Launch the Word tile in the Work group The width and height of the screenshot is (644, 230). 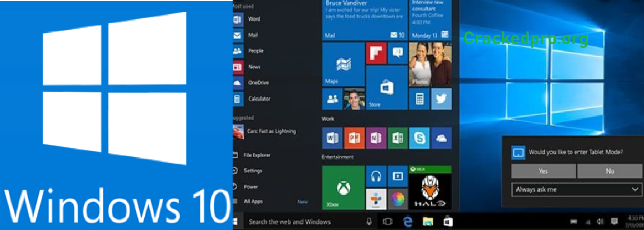332,138
